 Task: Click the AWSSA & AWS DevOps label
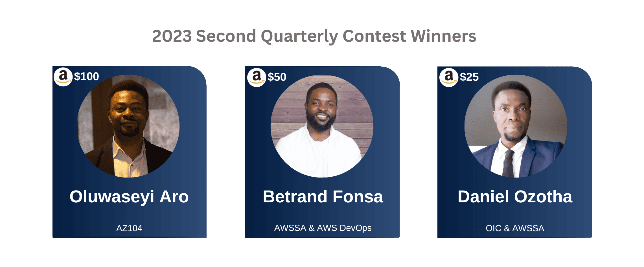[323, 228]
